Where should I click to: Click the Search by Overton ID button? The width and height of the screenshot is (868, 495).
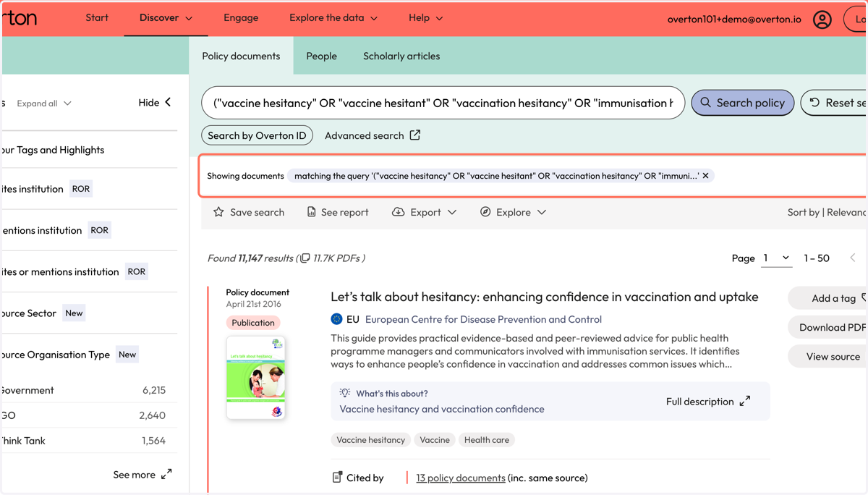257,135
